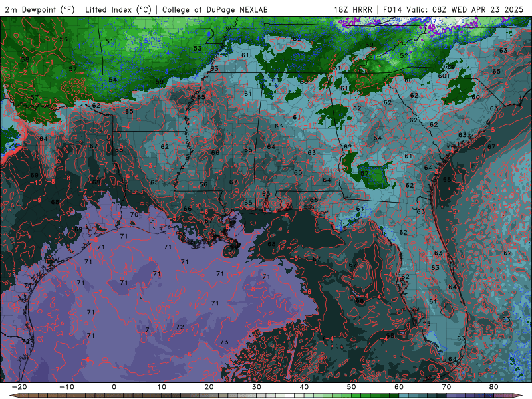Click the 10 label on the color scale
Image resolution: width=532 pixels, height=399 pixels.
162,387
